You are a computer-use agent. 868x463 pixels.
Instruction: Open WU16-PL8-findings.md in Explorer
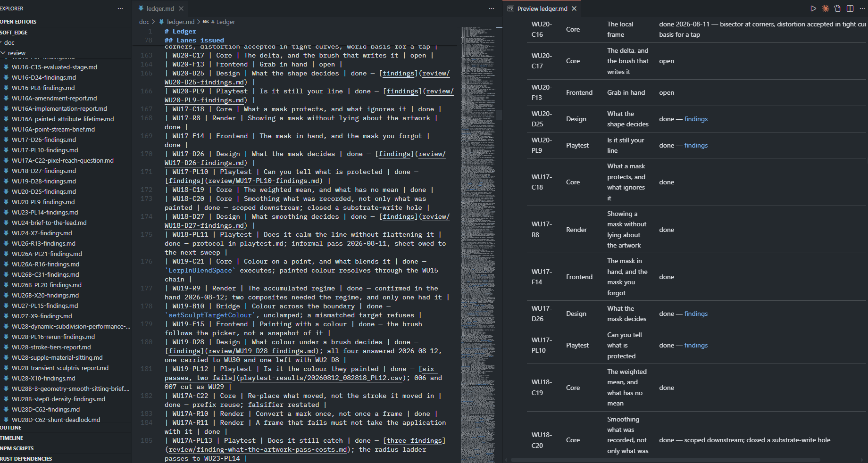(x=43, y=88)
